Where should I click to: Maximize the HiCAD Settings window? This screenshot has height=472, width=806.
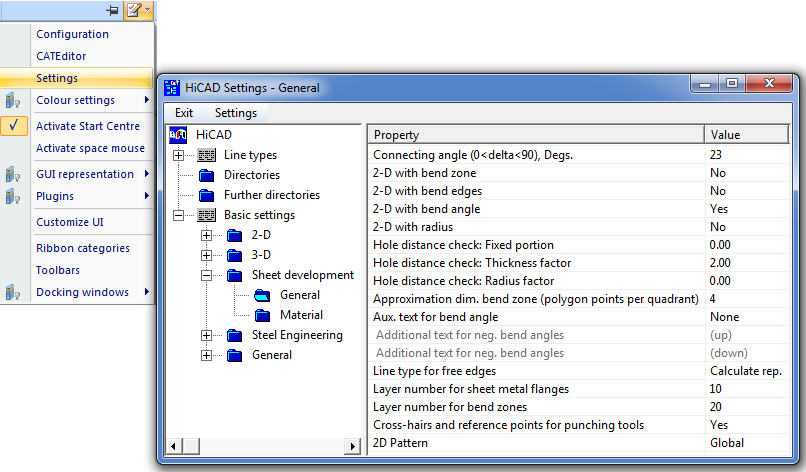pyautogui.click(x=732, y=83)
